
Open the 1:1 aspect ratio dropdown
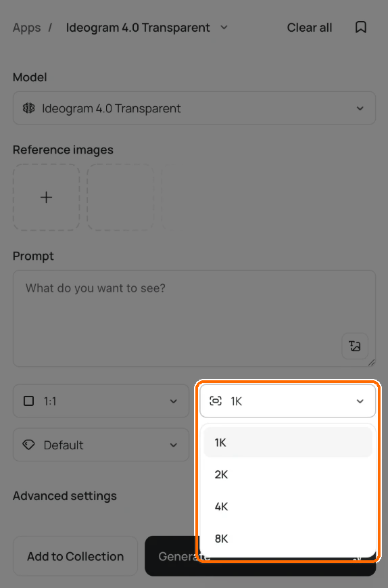pyautogui.click(x=101, y=401)
